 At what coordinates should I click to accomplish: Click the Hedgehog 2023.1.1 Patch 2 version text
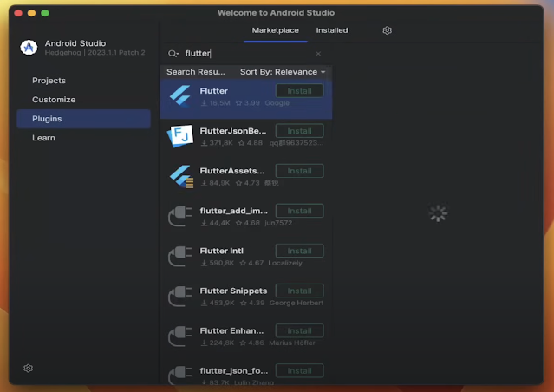[x=95, y=53]
